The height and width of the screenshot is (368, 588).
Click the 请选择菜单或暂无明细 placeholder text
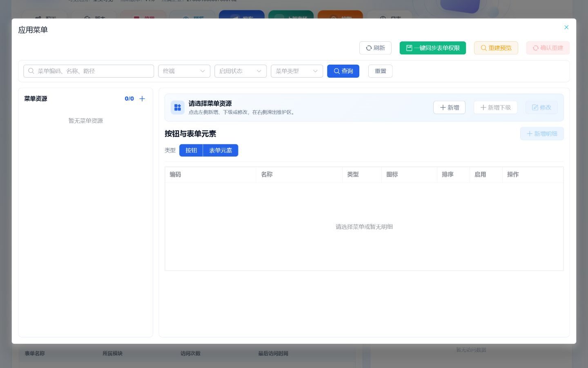(364, 227)
